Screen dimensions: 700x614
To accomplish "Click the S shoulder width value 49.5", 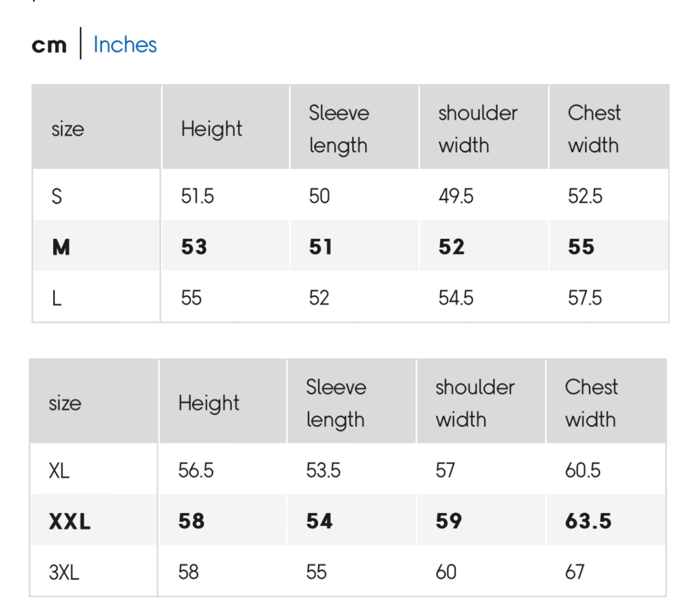I will point(456,196).
